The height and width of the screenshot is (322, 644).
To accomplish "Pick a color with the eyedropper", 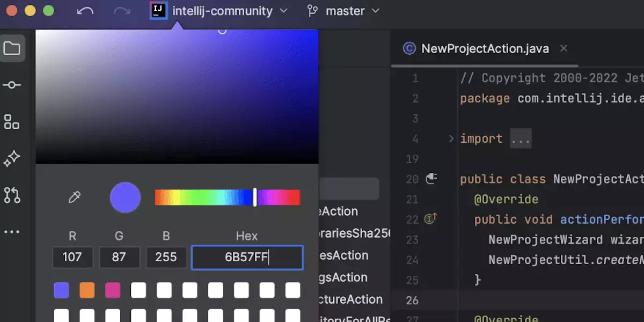I will click(74, 197).
